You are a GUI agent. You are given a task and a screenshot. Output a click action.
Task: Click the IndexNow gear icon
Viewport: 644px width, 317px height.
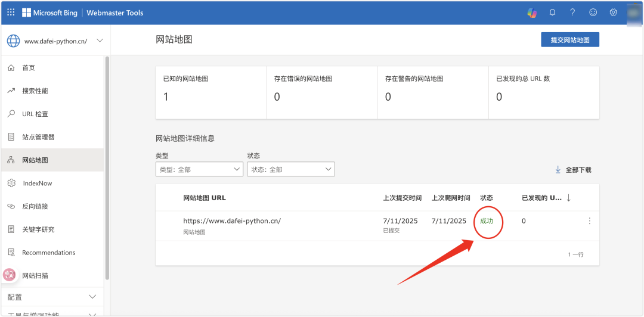(x=11, y=183)
